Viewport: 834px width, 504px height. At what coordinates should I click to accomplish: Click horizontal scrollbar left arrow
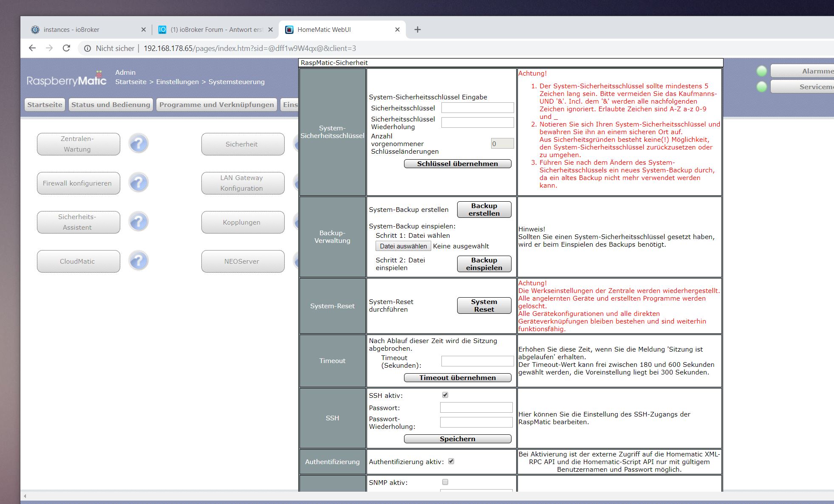[x=25, y=496]
